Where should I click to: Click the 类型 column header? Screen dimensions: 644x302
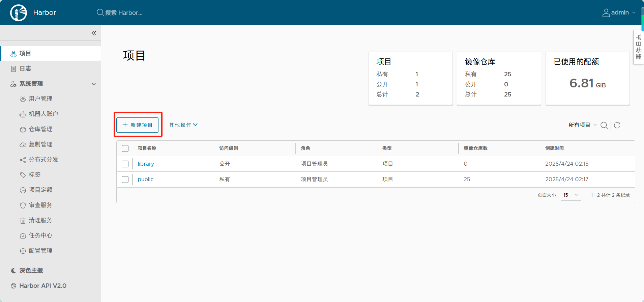click(x=387, y=148)
